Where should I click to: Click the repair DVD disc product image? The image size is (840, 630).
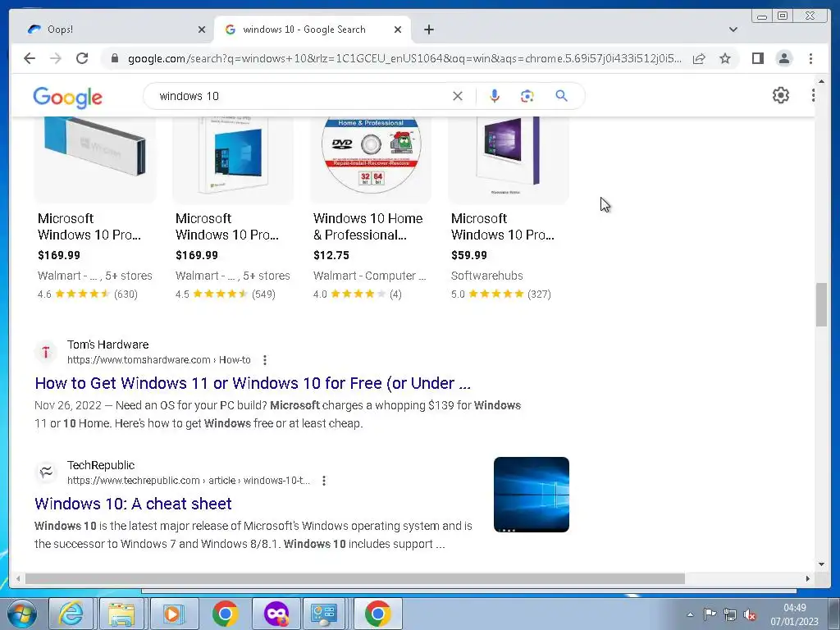tap(371, 158)
